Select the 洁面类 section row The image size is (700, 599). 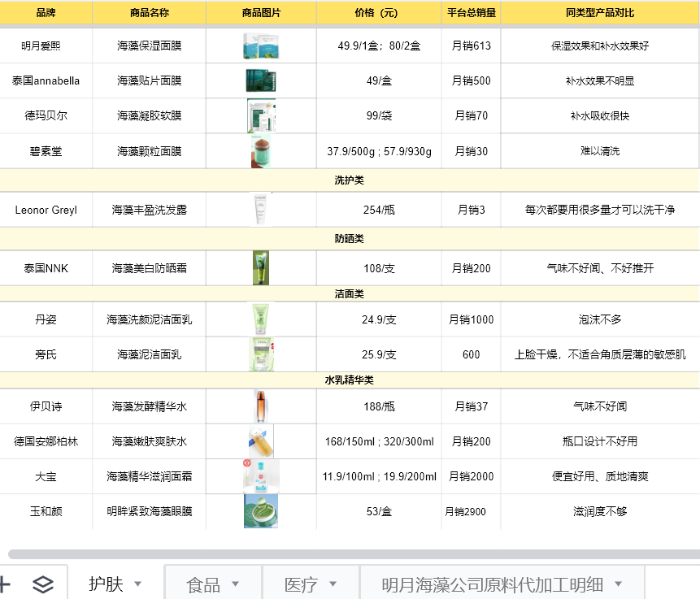pos(350,293)
